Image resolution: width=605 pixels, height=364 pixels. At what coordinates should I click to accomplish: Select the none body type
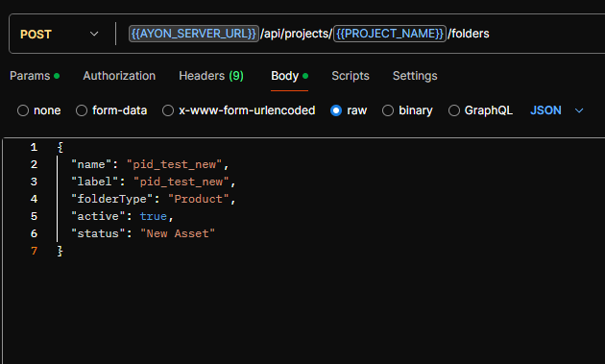pos(23,110)
